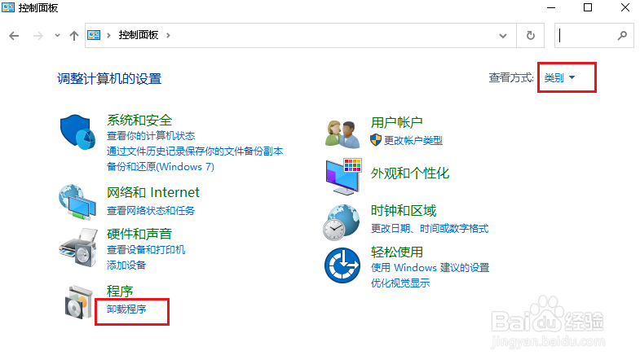
Task: Click the refresh button in address bar
Action: pos(531,36)
